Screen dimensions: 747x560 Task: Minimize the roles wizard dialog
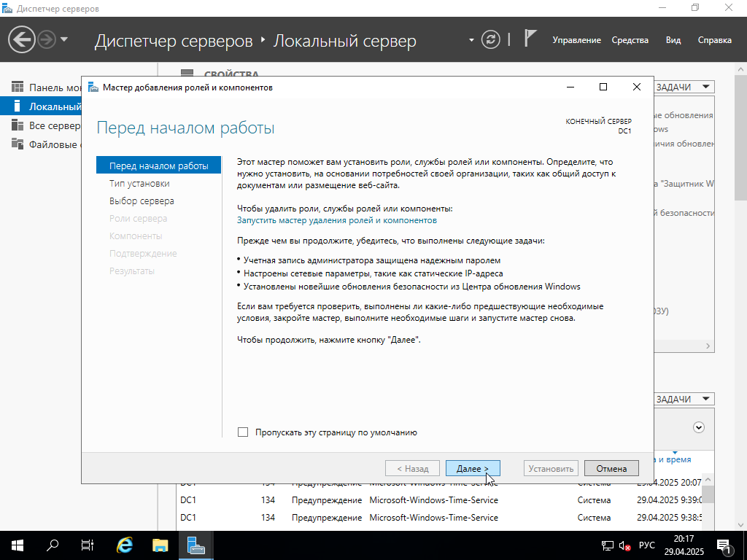(x=570, y=87)
